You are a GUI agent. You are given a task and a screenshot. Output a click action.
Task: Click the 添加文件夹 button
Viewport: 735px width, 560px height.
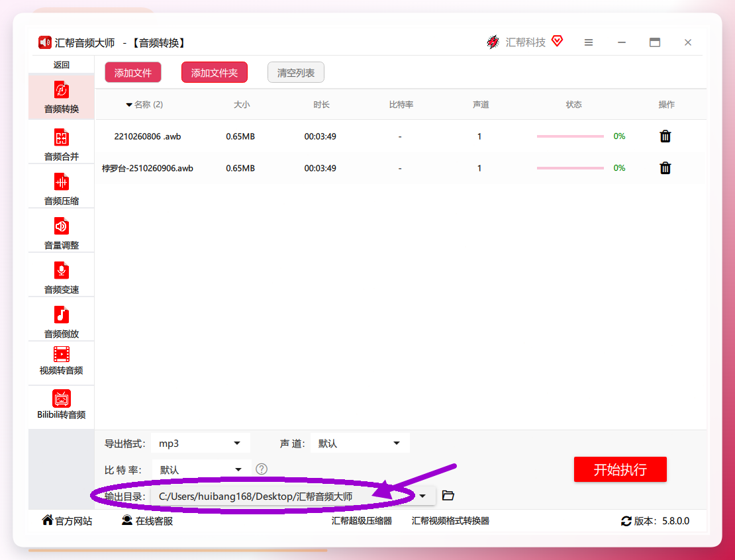215,73
